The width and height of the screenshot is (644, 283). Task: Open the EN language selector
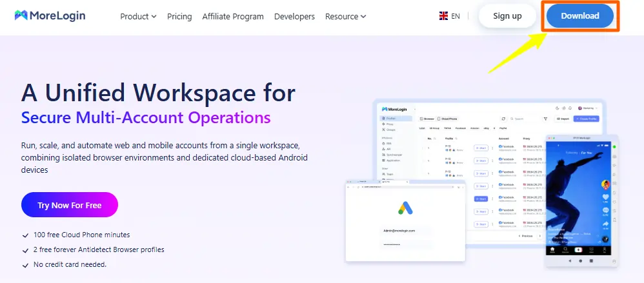tap(449, 16)
